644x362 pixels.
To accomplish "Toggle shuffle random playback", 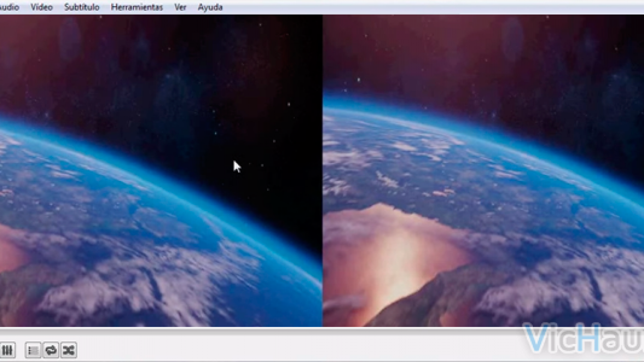I will point(68,350).
